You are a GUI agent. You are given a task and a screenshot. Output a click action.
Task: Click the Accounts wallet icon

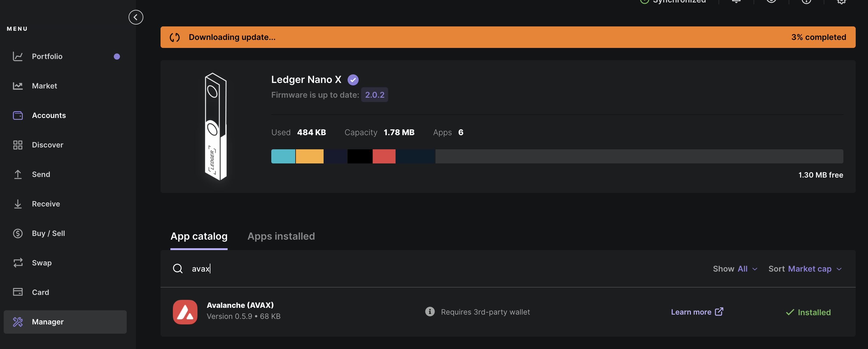pyautogui.click(x=18, y=116)
